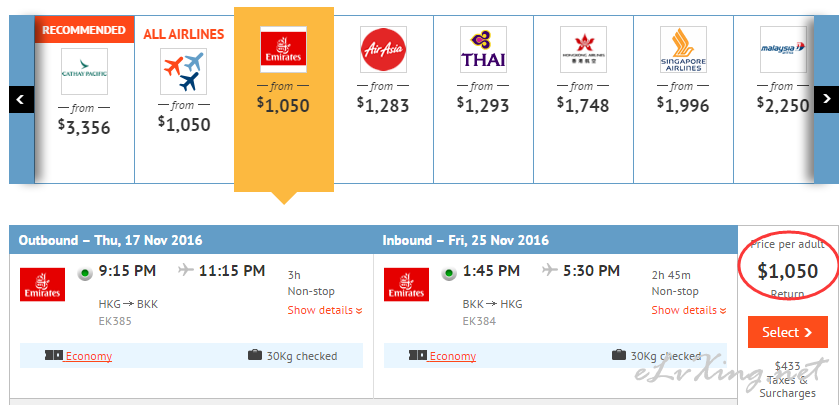Open inbound Economy fare class link
Image resolution: width=839 pixels, height=405 pixels.
coord(452,356)
